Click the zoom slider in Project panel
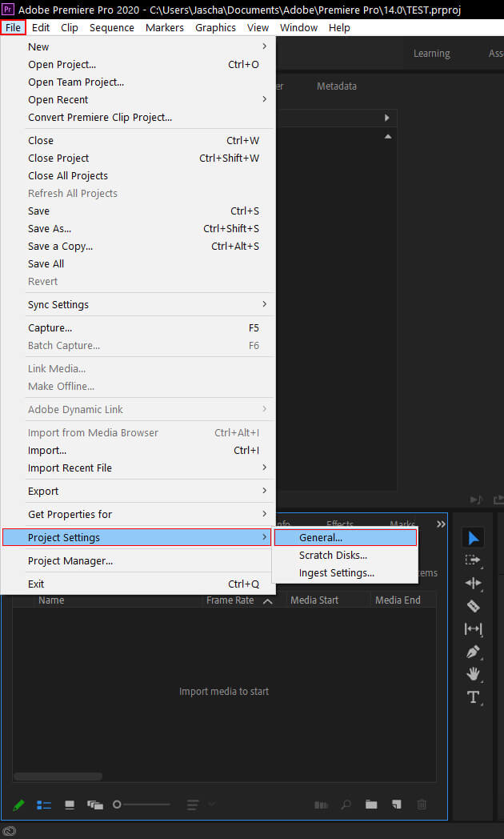 [x=141, y=805]
